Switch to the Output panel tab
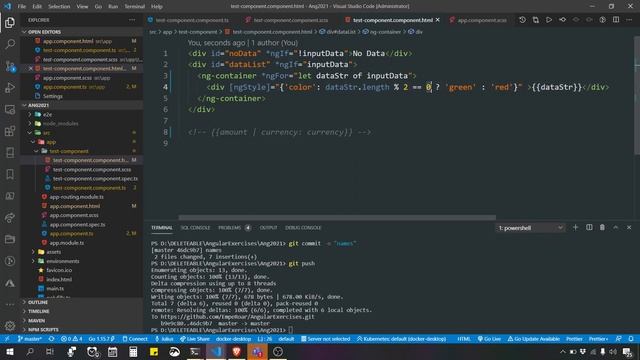 (x=268, y=228)
